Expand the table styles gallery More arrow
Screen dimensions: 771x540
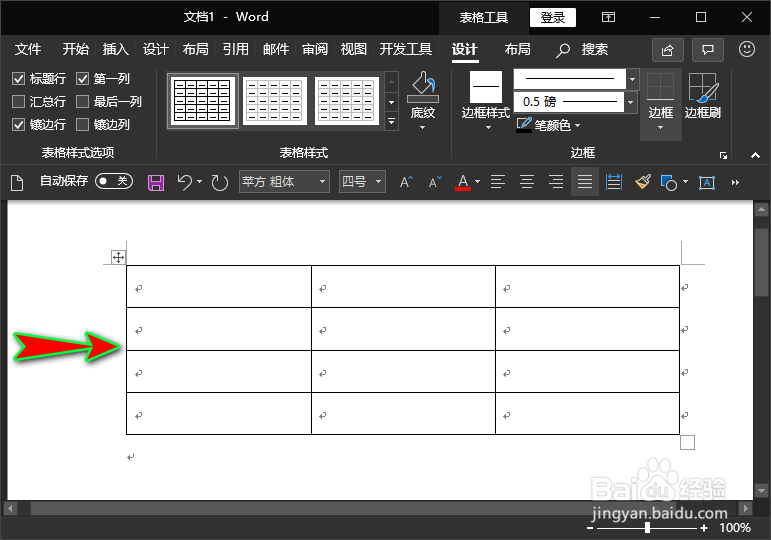pyautogui.click(x=391, y=121)
